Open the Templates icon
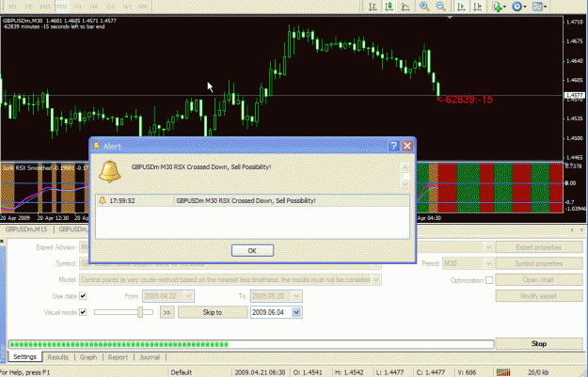The height and width of the screenshot is (377, 588). click(537, 7)
